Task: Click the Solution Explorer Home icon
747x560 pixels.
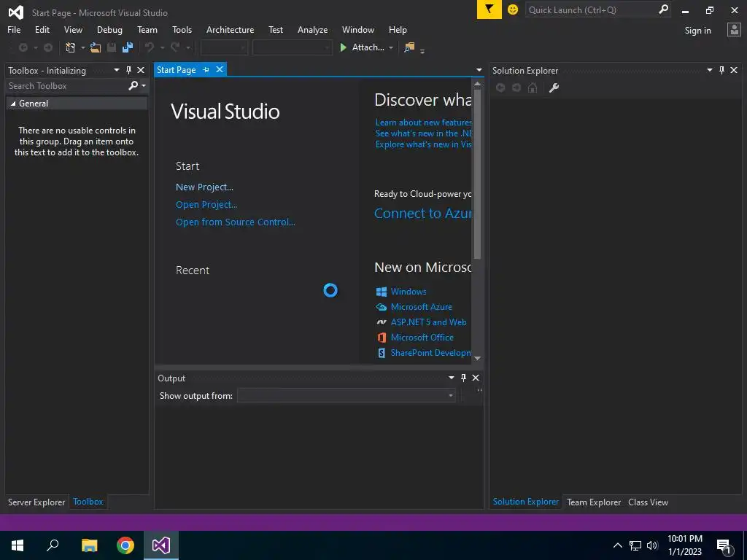Action: (x=533, y=87)
